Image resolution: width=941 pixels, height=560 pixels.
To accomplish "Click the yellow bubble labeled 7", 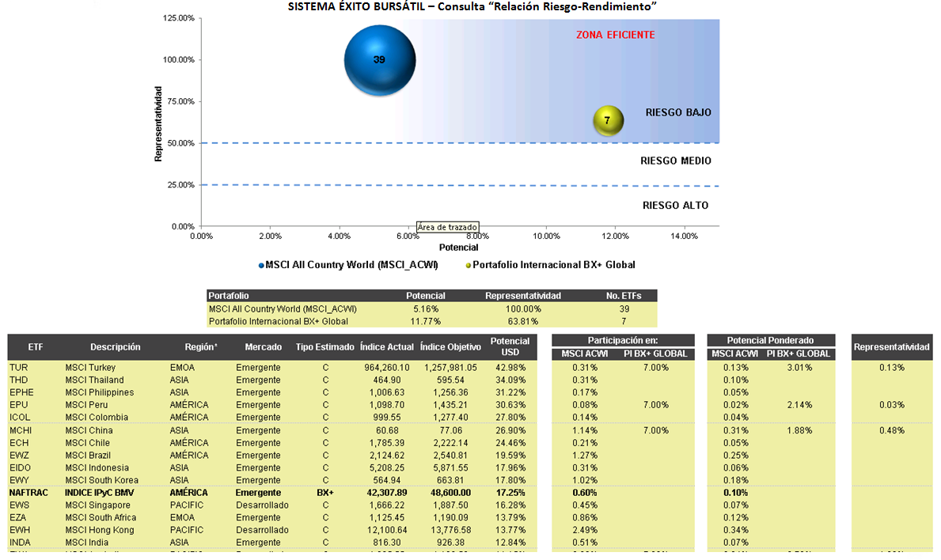I will (x=608, y=120).
